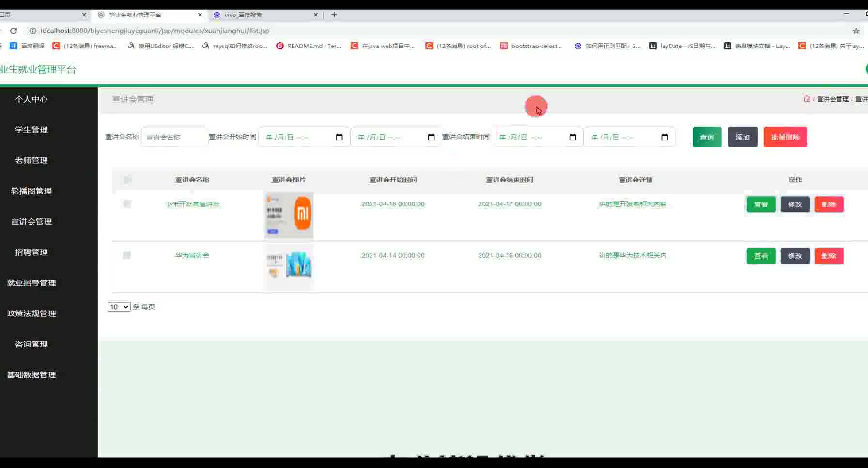Switch to the 毕业生就业管理平台 tab
This screenshot has height=468, width=868.
coord(149,15)
